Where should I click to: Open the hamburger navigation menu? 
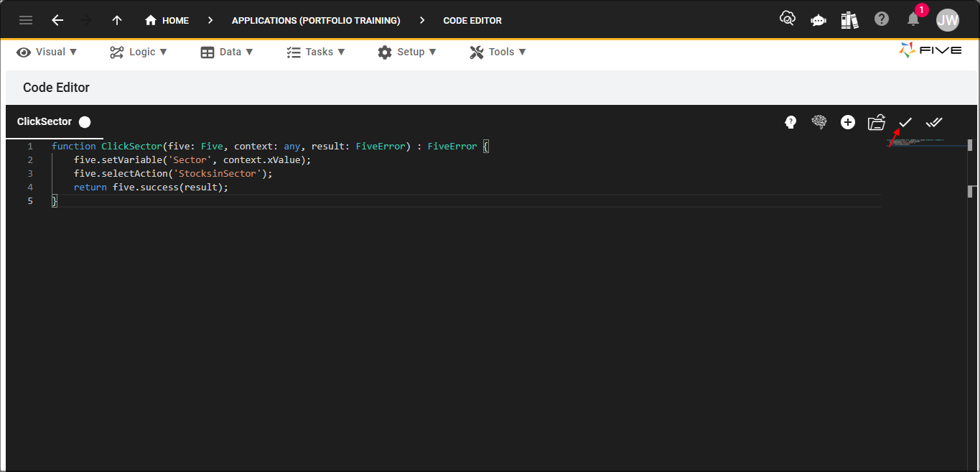(26, 20)
